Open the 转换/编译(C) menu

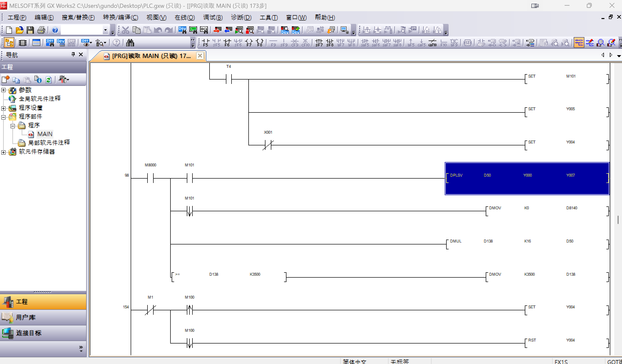click(x=120, y=17)
